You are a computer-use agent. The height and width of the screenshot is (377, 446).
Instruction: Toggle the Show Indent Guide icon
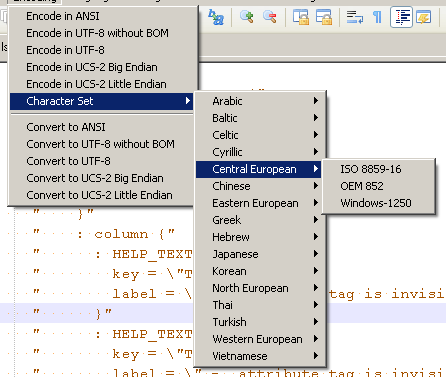click(401, 17)
